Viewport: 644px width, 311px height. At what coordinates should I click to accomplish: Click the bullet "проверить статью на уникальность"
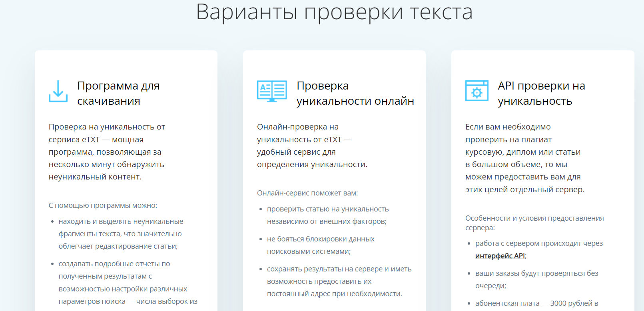tap(328, 215)
